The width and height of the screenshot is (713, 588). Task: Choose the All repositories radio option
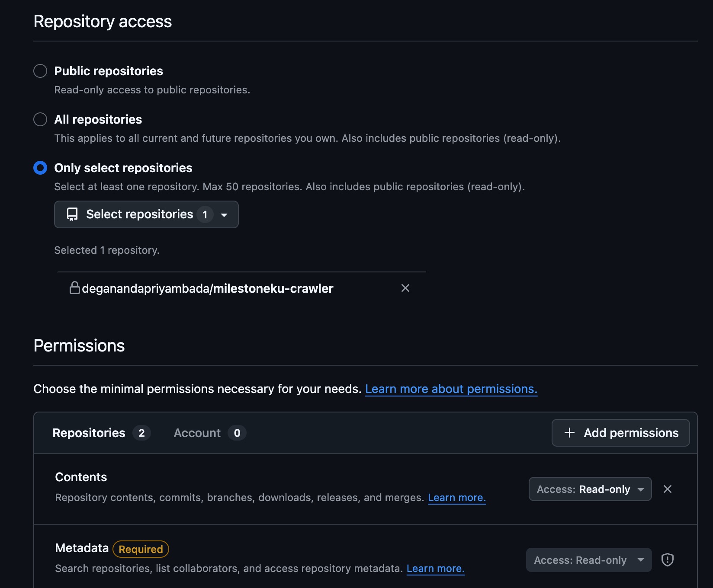pyautogui.click(x=40, y=119)
